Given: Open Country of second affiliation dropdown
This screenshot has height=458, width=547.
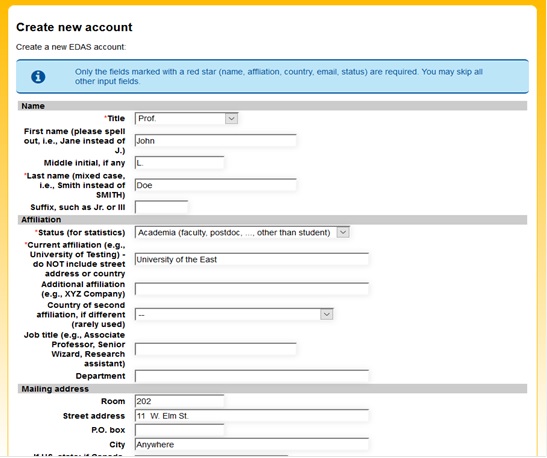Looking at the screenshot, I should tap(234, 315).
